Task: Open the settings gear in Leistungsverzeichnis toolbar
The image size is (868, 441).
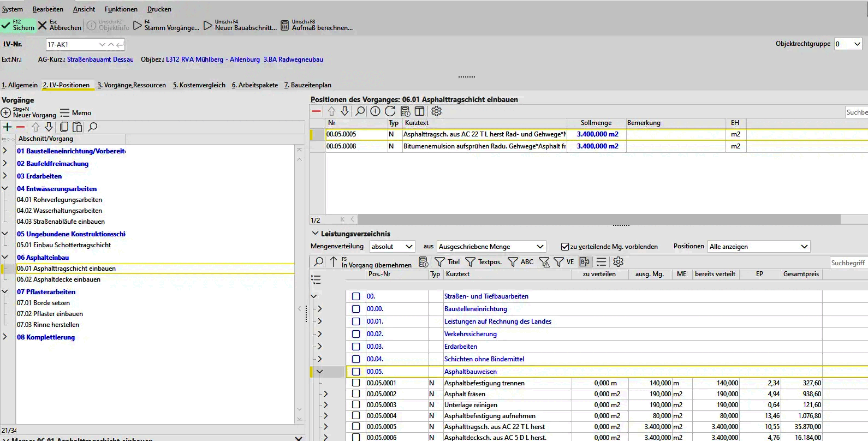Action: coord(618,262)
